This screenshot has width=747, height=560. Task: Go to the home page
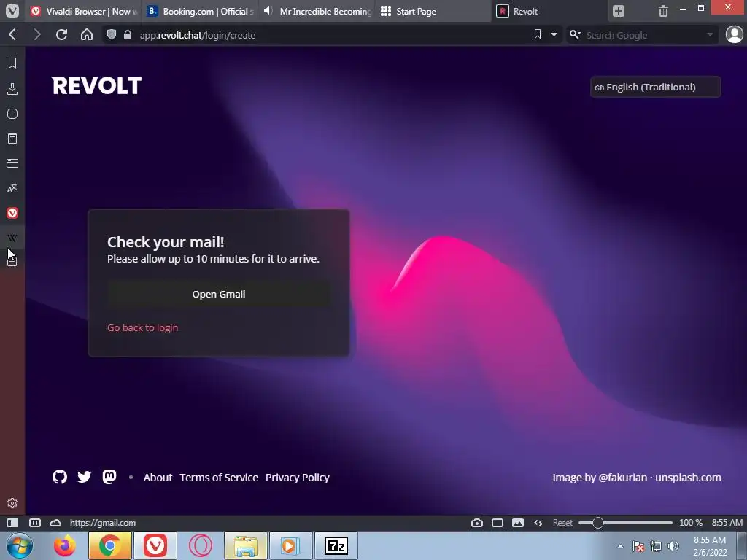87,35
